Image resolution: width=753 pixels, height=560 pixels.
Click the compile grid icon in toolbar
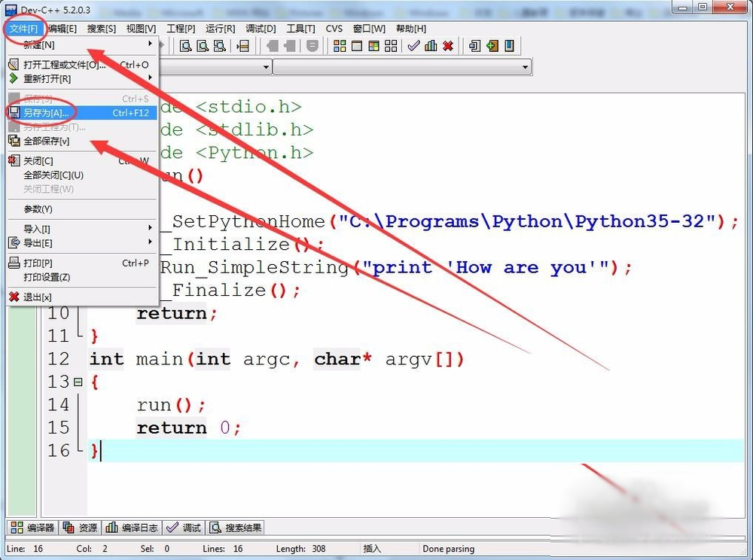[340, 46]
